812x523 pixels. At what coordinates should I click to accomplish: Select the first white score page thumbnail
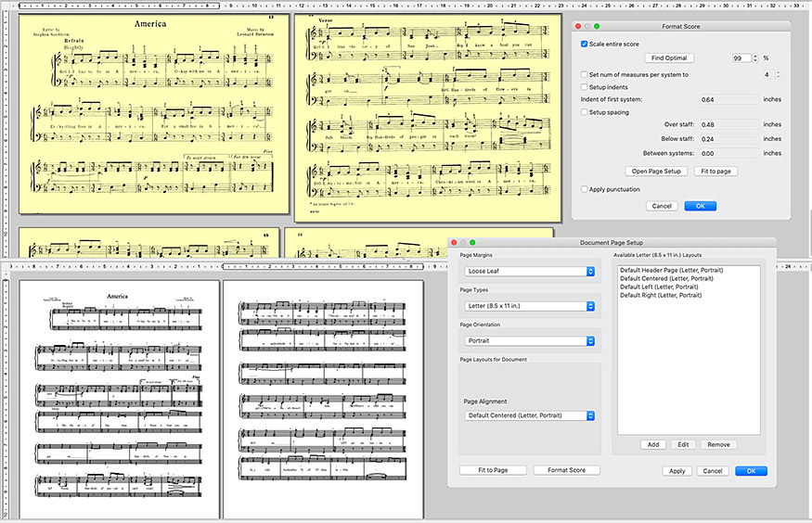coord(119,399)
